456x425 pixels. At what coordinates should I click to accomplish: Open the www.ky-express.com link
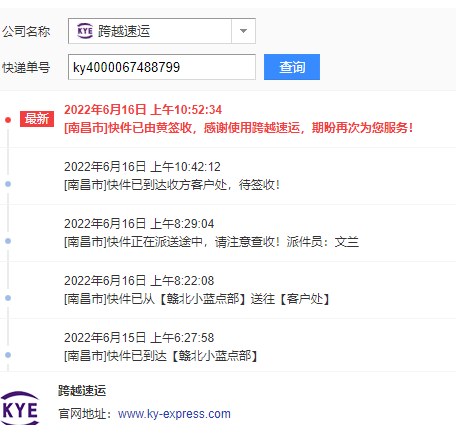point(174,414)
